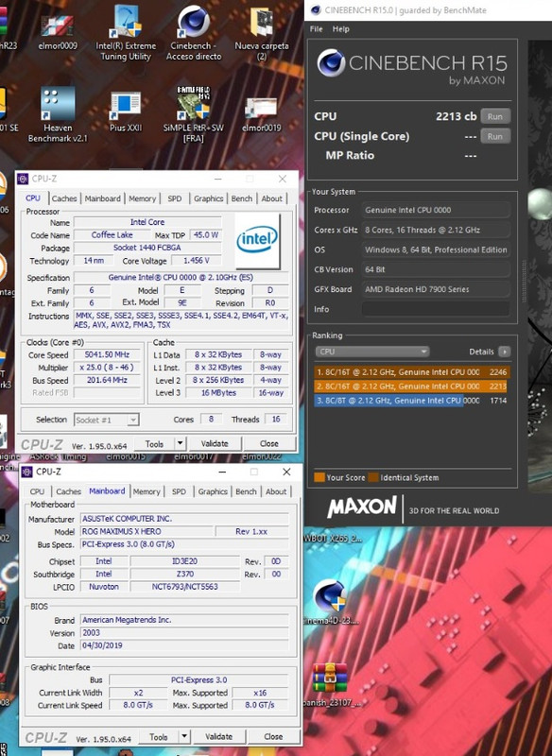Click the brown Identical System swatch
Image resolution: width=552 pixels, height=756 pixels.
(373, 477)
